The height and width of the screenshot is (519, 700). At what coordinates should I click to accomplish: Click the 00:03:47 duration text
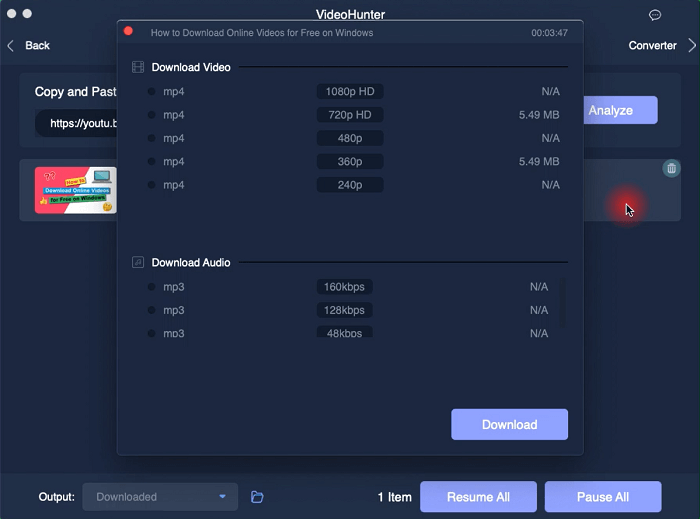pos(549,33)
